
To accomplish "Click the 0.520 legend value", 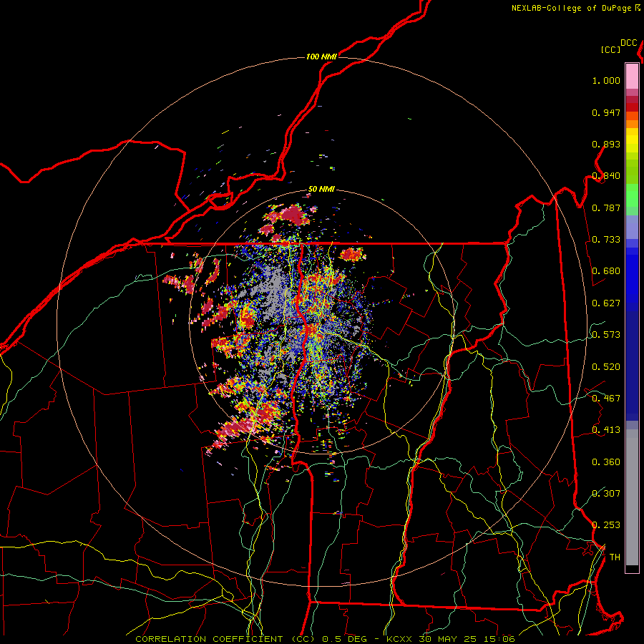I will pyautogui.click(x=606, y=367).
